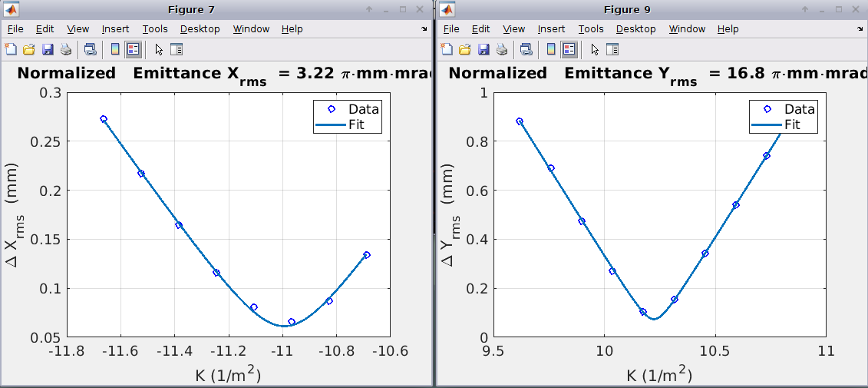Click the blue Fit line sample in Figure 7 legend
Screen dimensions: 868x388
(330, 124)
